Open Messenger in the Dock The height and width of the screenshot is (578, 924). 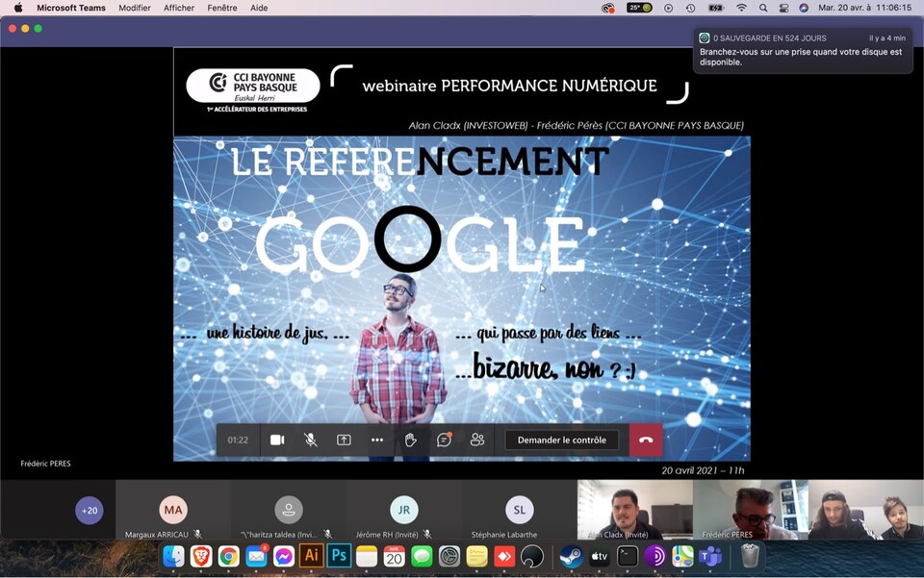(284, 556)
